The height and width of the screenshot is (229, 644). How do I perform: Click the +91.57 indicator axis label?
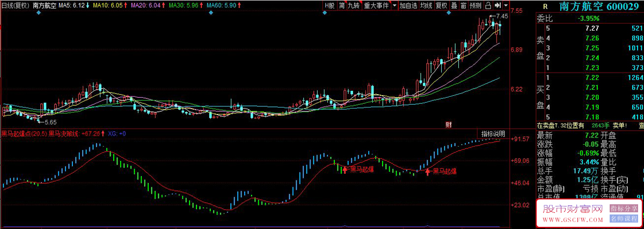tap(521, 139)
